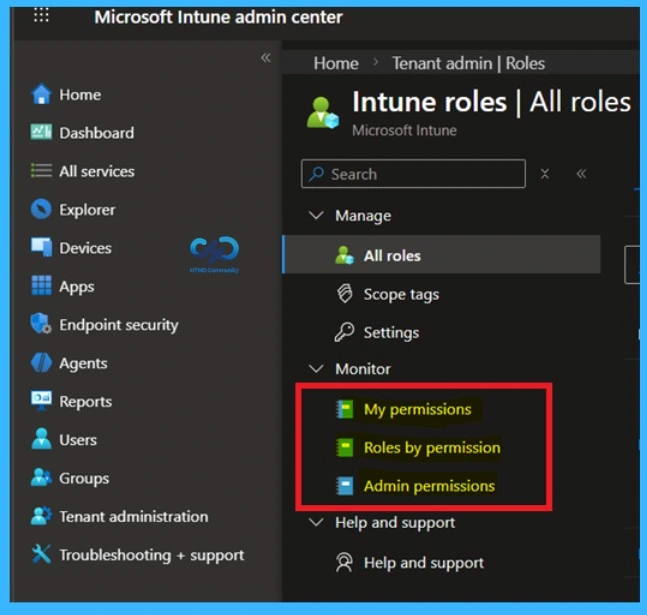The width and height of the screenshot is (647, 615).
Task: Click the Microsoft Intune admin center title
Action: click(x=218, y=17)
